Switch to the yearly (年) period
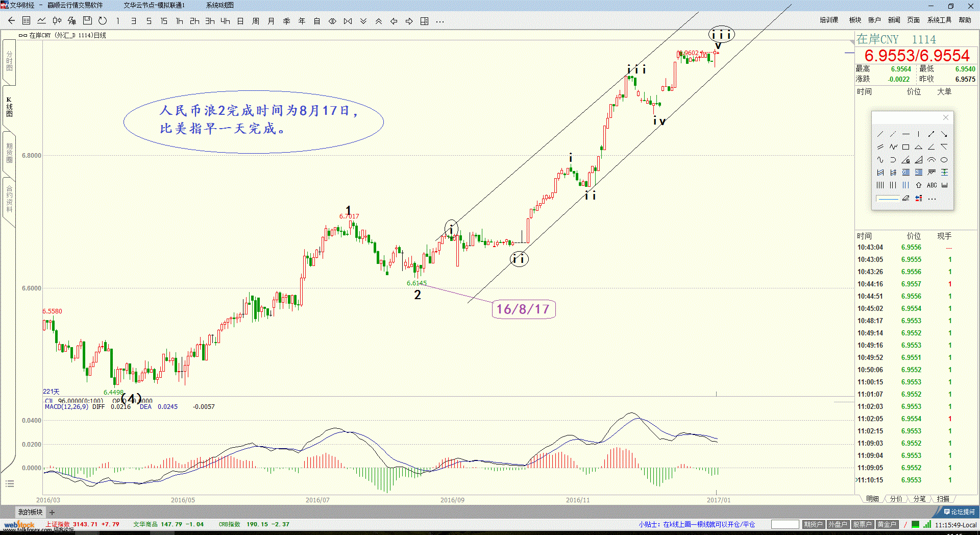The image size is (980, 535). tap(302, 21)
